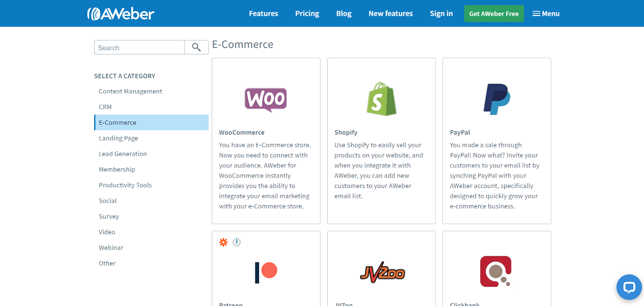Screen dimensions: 644x306
Task: Open Features in the top navigation
Action: coord(264,14)
